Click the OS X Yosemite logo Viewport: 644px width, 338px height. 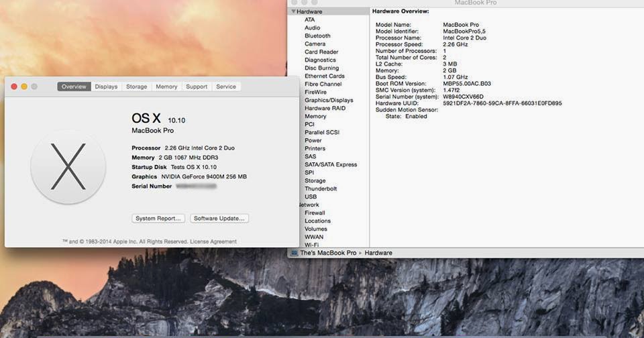pos(68,167)
